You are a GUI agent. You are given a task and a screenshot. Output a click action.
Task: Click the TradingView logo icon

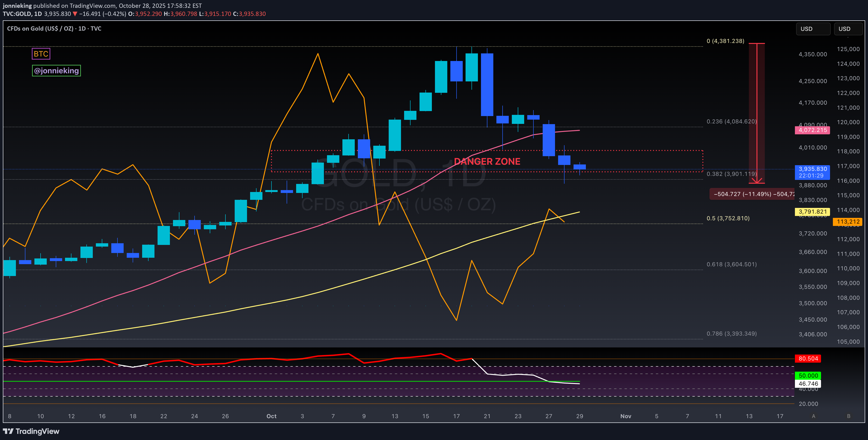pos(8,431)
